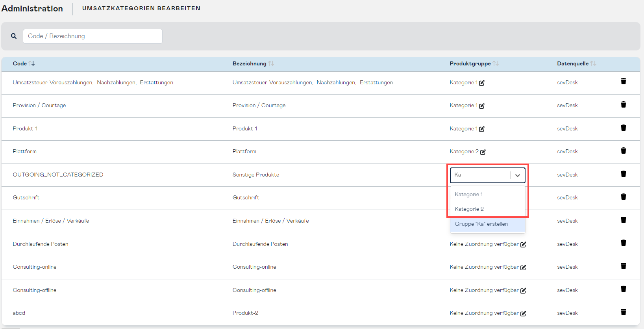Click 'Plattform' in the Code column
644x329 pixels.
[x=25, y=151]
